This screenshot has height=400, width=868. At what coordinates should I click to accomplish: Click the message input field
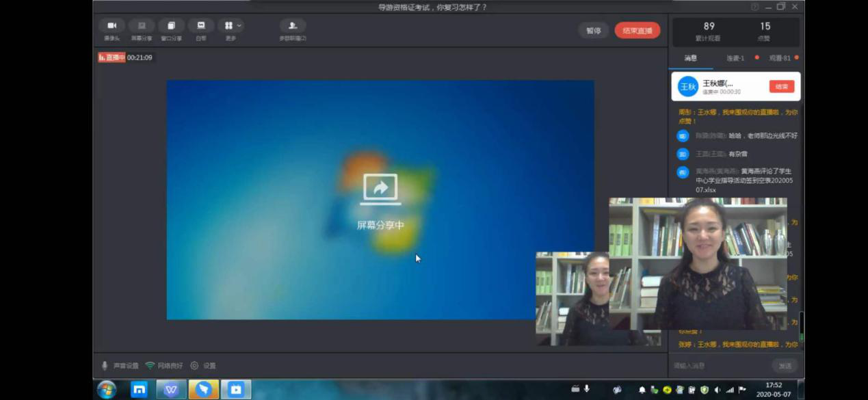click(x=718, y=366)
